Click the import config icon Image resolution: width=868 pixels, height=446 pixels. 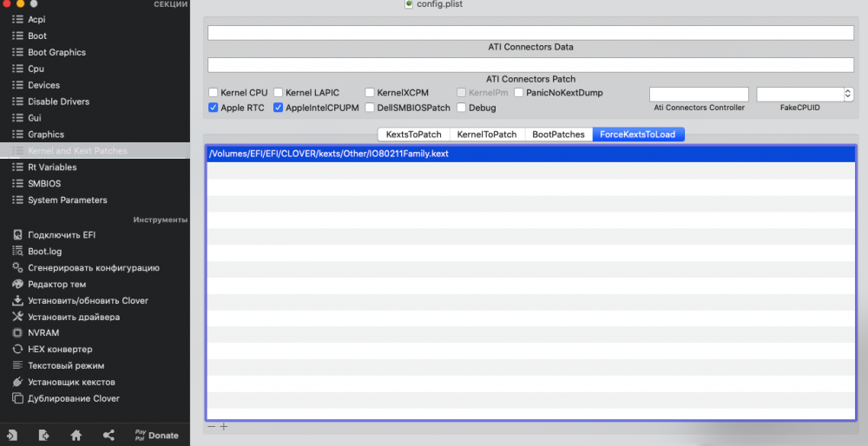point(11,436)
